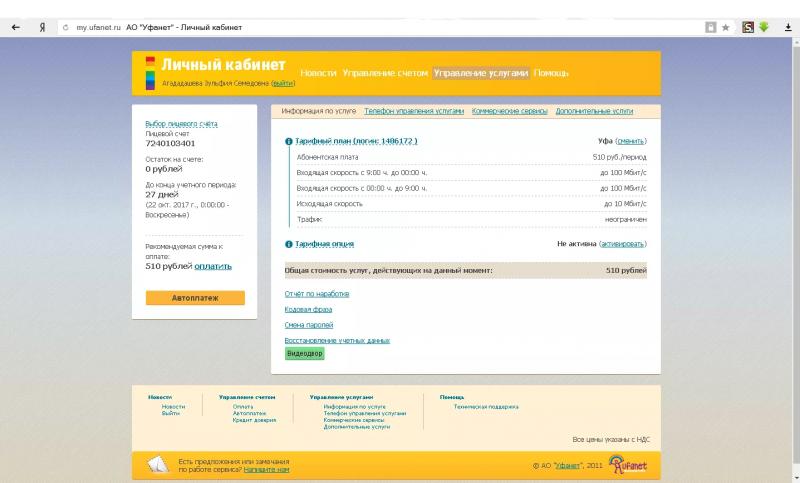Click footer Техническая поддержка link
The height and width of the screenshot is (483, 800).
[486, 407]
